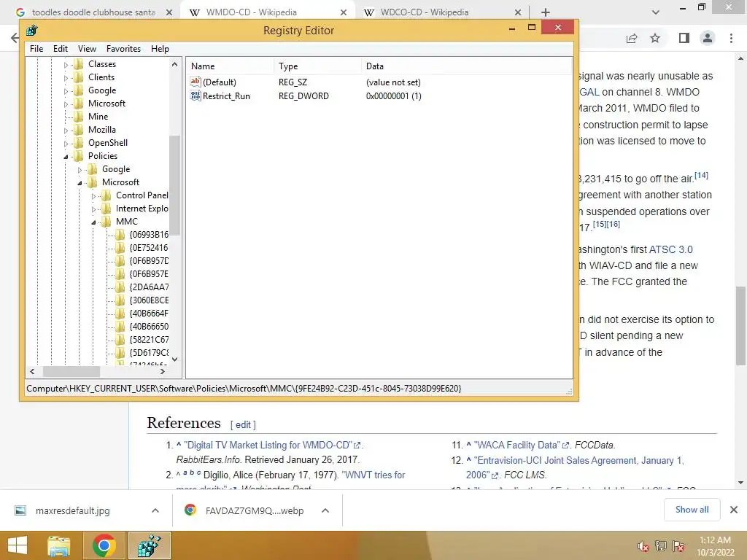Toggle Chrome's side panel icon
This screenshot has width=747, height=560.
(x=684, y=38)
